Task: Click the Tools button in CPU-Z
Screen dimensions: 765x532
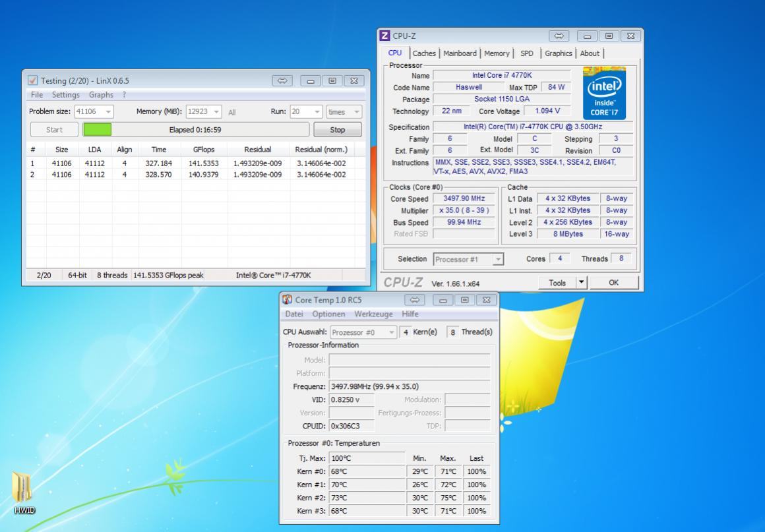Action: [557, 282]
